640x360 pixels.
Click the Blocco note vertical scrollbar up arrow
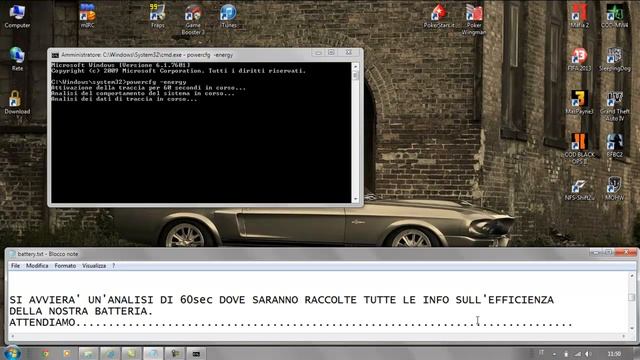631,276
